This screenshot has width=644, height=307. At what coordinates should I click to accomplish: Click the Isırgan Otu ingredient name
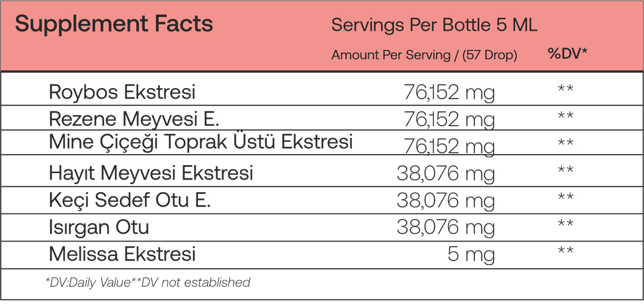tap(99, 227)
